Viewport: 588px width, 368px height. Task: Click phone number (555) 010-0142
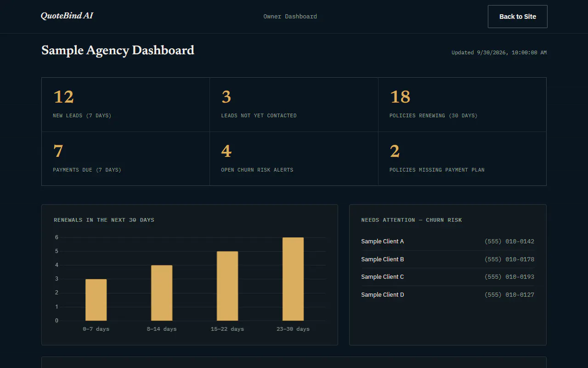509,241
